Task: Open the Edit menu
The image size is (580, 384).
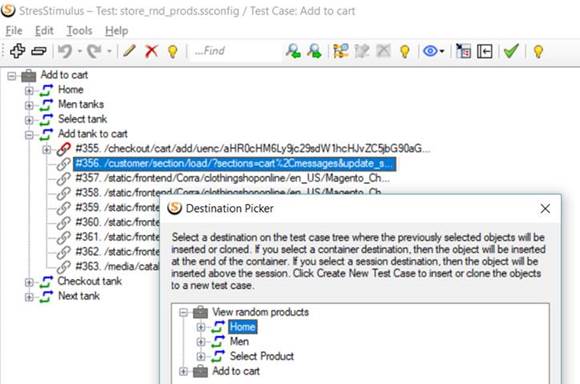Action: 44,31
